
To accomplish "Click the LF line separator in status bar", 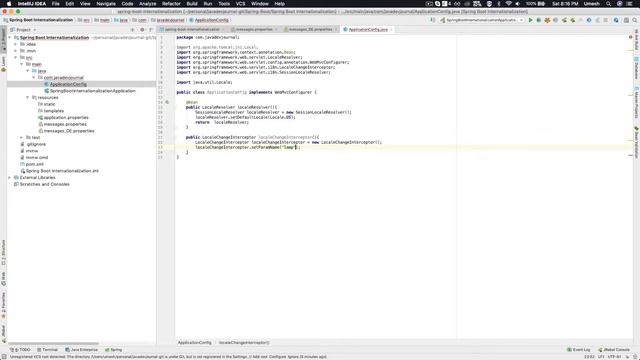I will [x=601, y=357].
